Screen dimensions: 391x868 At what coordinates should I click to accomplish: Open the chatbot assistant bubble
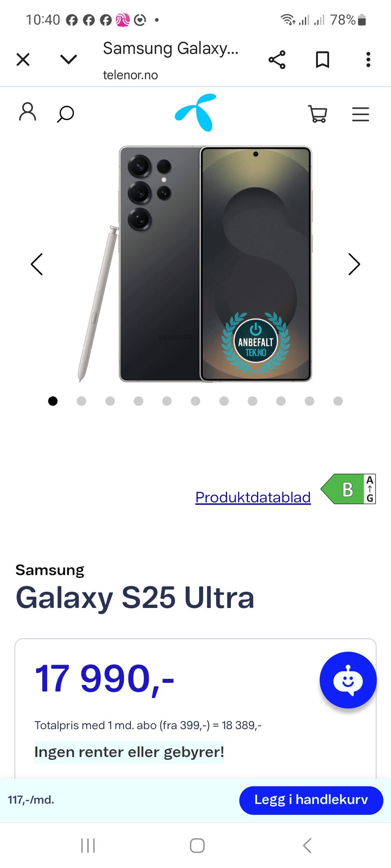point(348,680)
